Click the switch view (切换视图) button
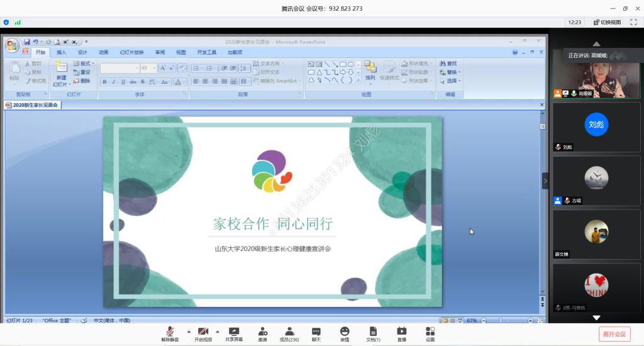This screenshot has height=346, width=644. pos(607,22)
